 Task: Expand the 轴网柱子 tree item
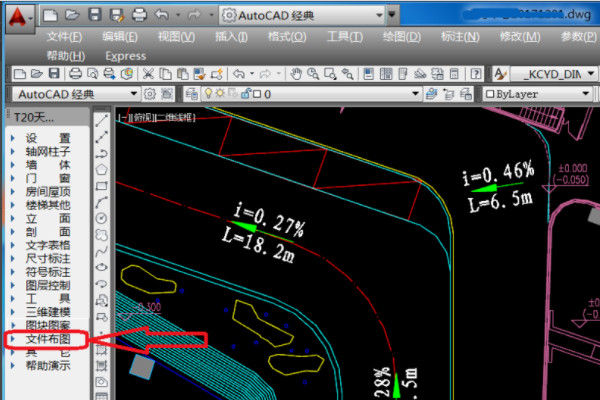pos(47,151)
